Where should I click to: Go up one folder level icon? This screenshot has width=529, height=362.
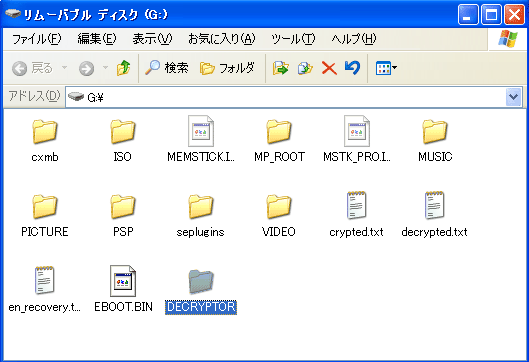pyautogui.click(x=123, y=68)
